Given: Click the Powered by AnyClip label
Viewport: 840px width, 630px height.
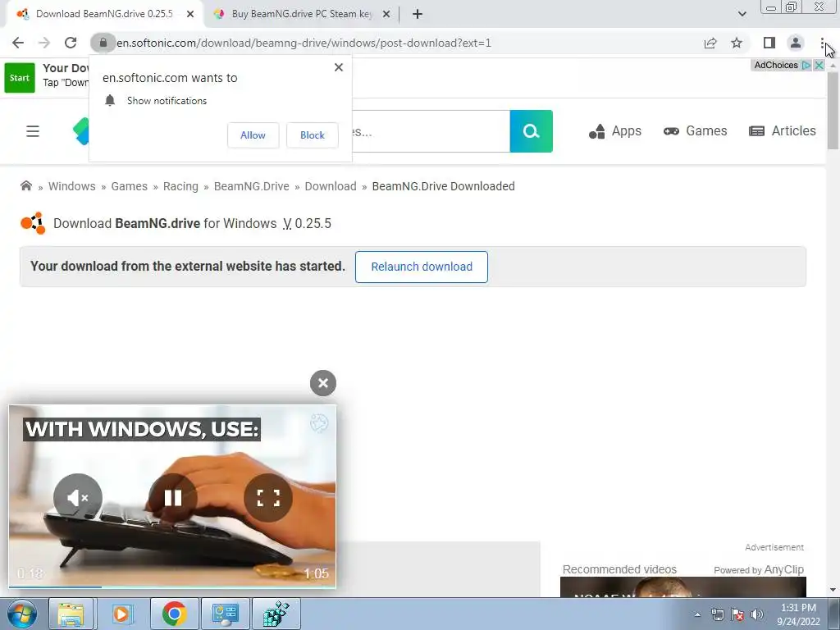Looking at the screenshot, I should click(759, 569).
